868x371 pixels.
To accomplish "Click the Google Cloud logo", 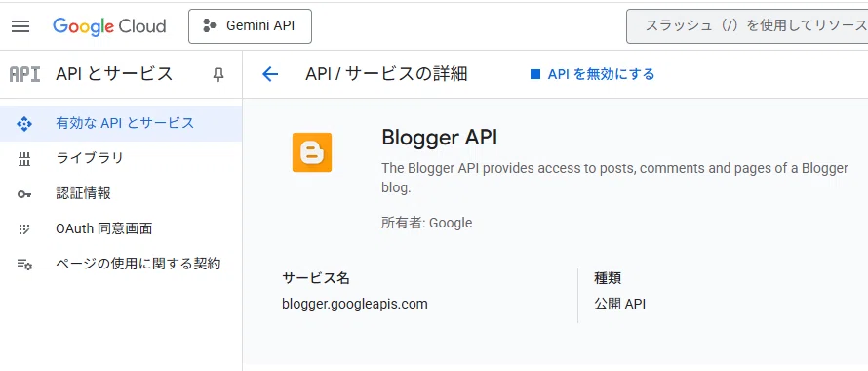I will click(x=109, y=26).
